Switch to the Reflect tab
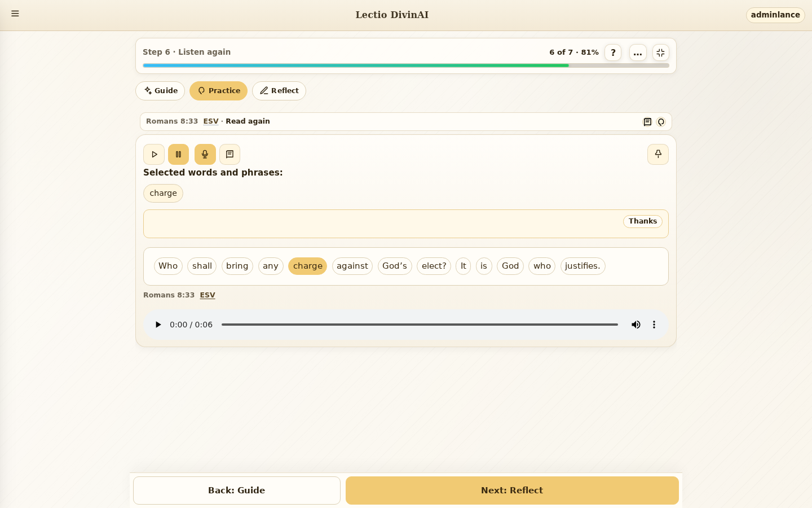The image size is (812, 508). click(x=279, y=91)
